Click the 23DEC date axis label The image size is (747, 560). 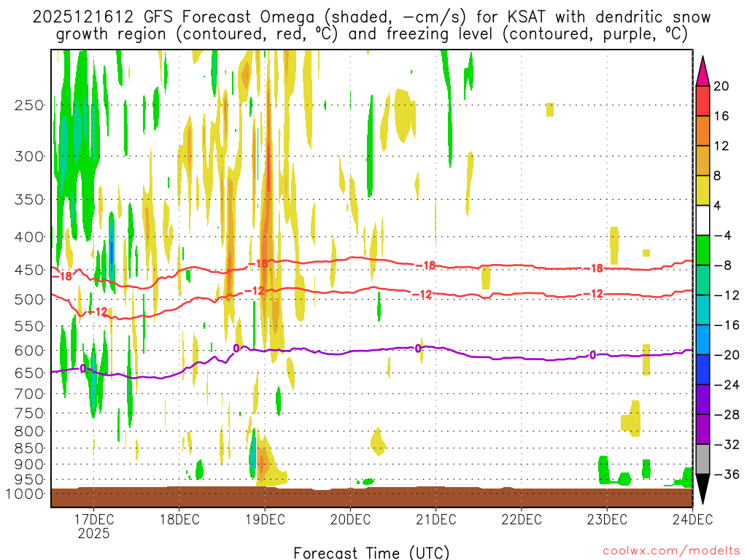click(607, 519)
